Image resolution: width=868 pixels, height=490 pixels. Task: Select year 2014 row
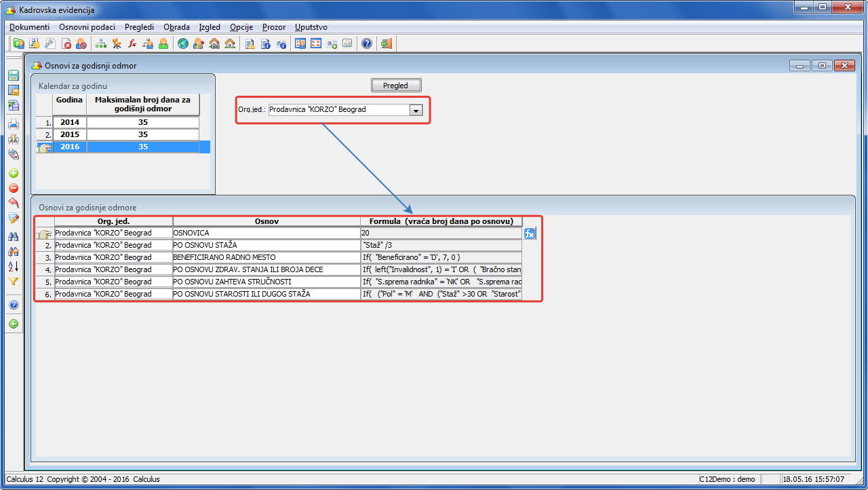point(126,122)
